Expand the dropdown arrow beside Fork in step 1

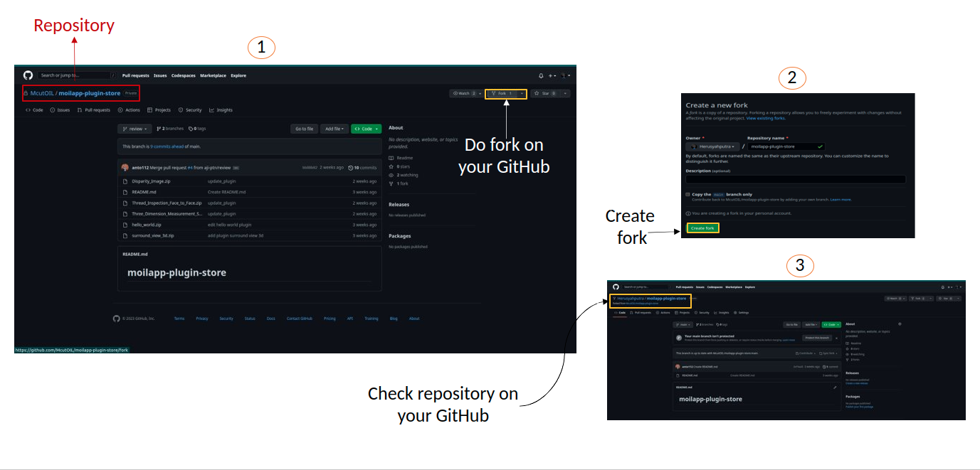coord(522,93)
